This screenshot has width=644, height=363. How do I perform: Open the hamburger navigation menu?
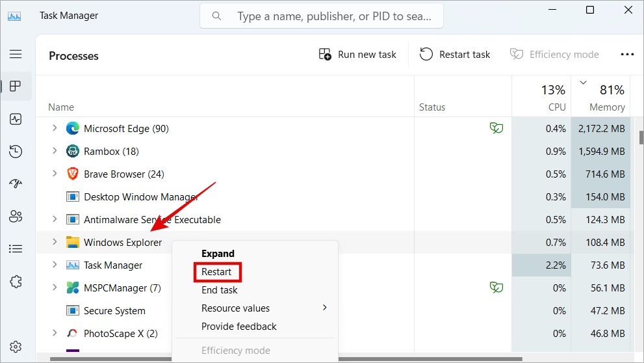[16, 54]
